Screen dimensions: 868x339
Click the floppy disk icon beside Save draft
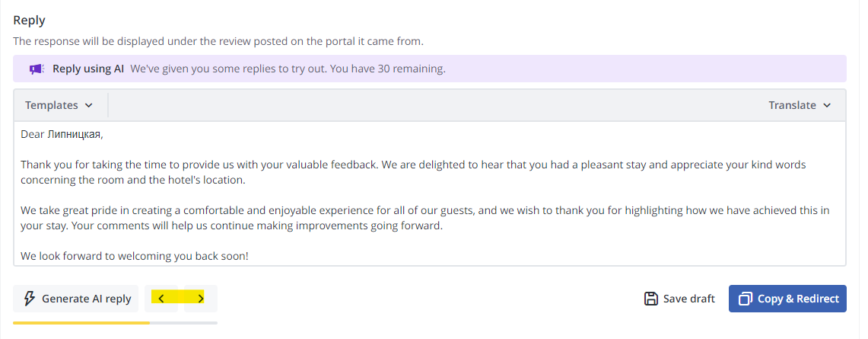point(651,299)
